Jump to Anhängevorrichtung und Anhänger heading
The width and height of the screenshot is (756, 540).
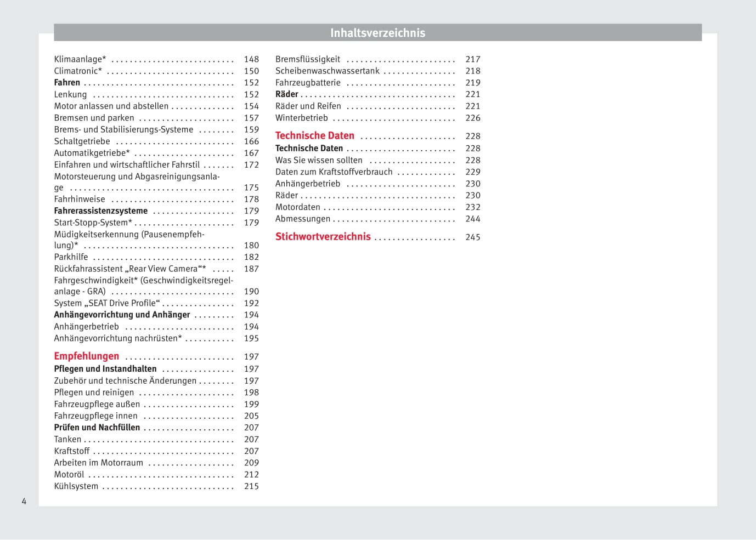122,315
